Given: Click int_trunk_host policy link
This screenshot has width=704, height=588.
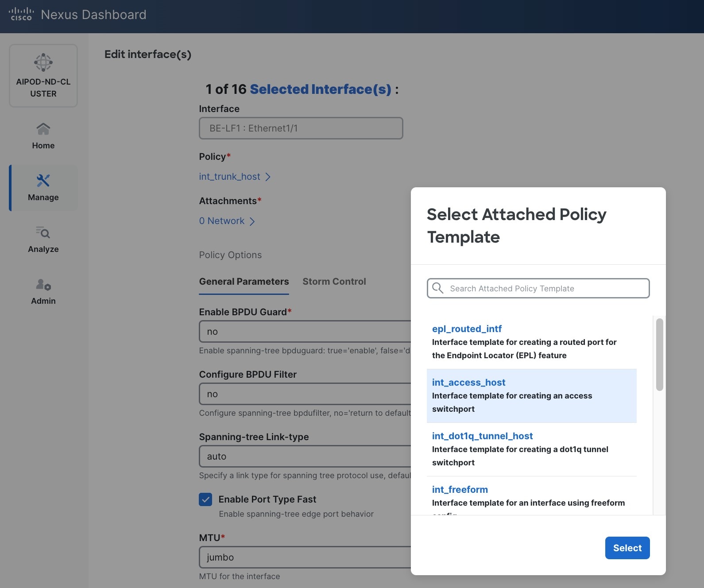Looking at the screenshot, I should [x=229, y=177].
